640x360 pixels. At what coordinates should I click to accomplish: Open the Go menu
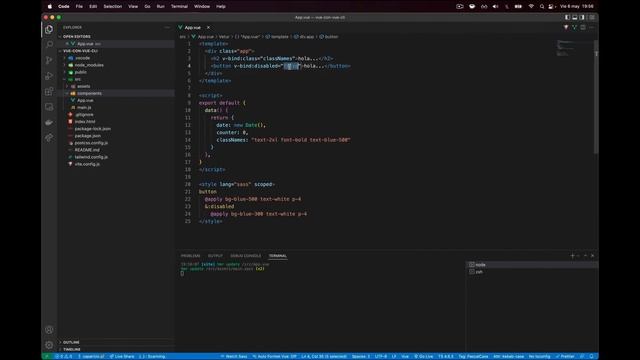pyautogui.click(x=147, y=7)
